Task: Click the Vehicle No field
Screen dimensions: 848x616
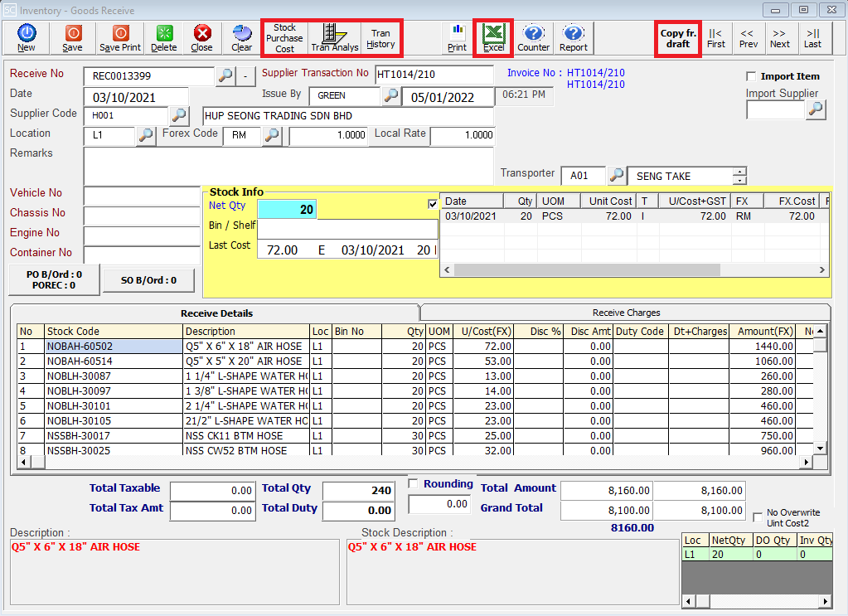Action: coord(143,195)
